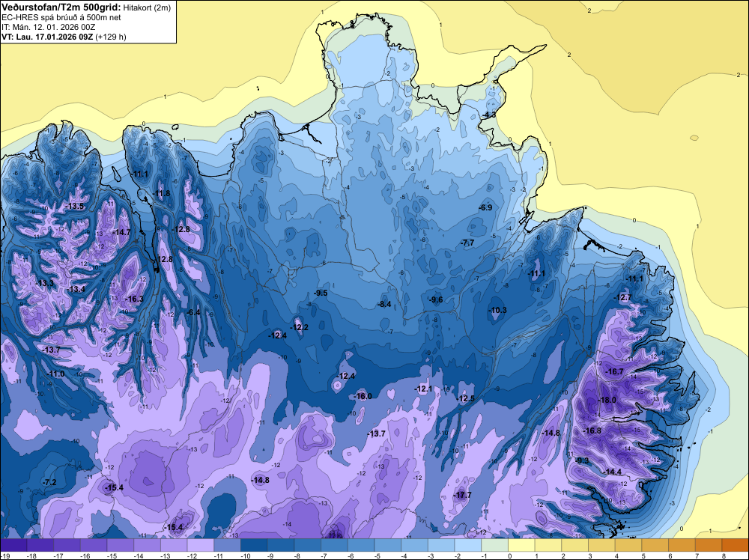Click the -16.8 temperature label
Image resolution: width=749 pixels, height=560 pixels.
(592, 430)
